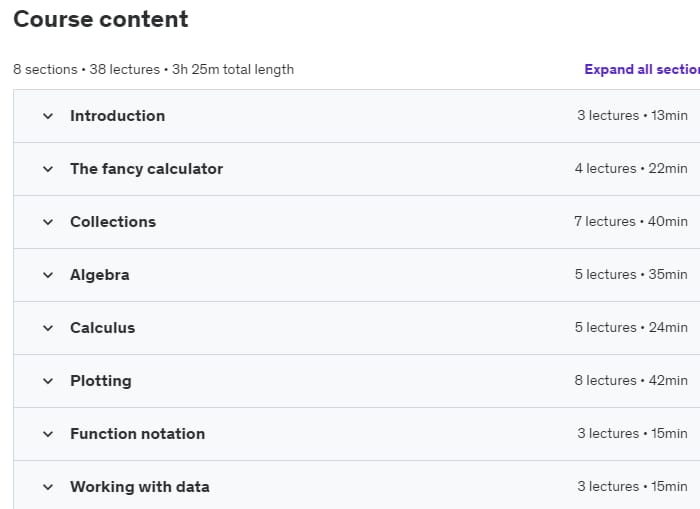
Task: Click '3 lectures • 15min' on Function notation row
Action: [x=632, y=434]
